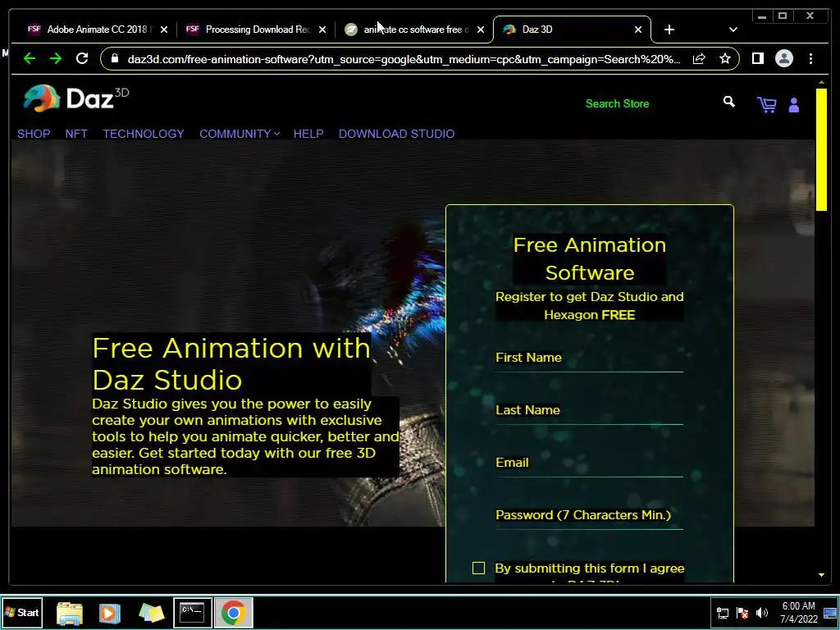840x630 pixels.
Task: Click the share page icon in address bar
Action: coord(699,59)
